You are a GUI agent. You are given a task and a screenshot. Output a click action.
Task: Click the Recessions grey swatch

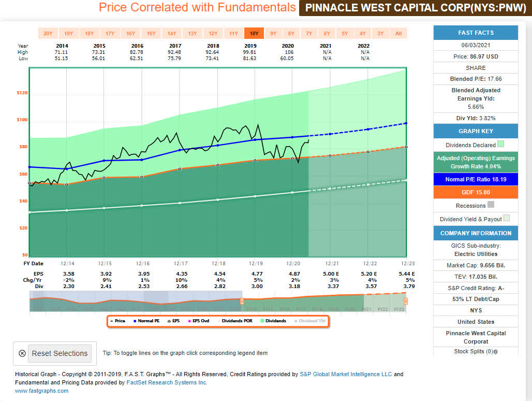[491, 205]
